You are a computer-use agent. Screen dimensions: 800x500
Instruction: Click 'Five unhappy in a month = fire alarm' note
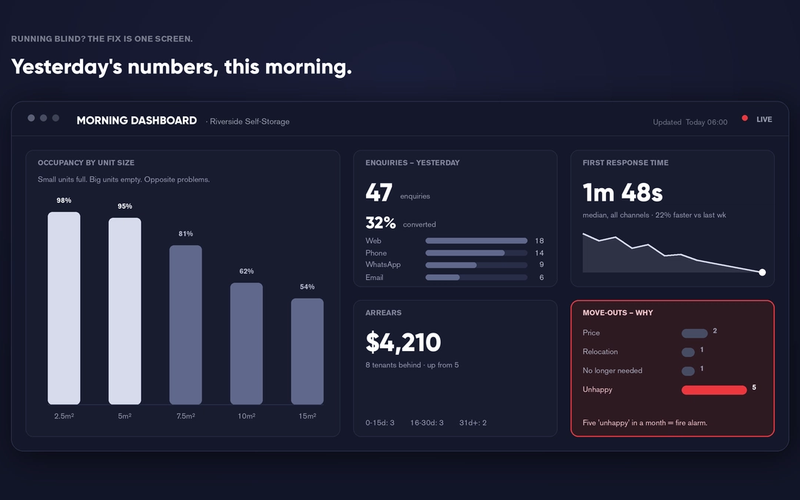pos(645,423)
